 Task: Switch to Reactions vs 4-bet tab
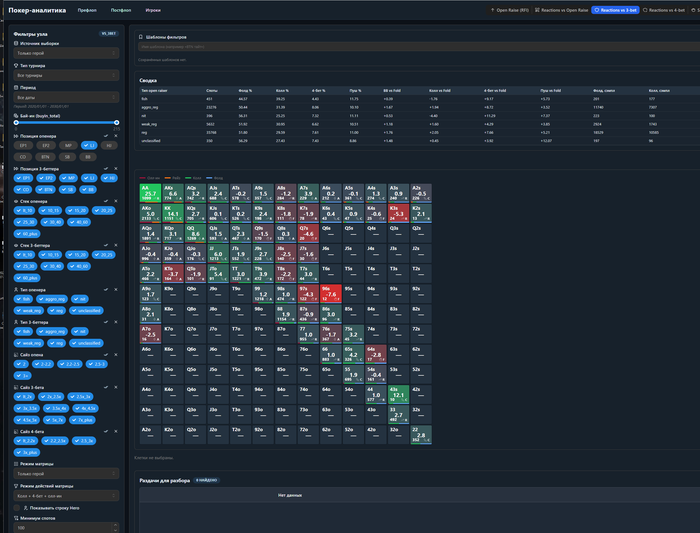[x=663, y=10]
